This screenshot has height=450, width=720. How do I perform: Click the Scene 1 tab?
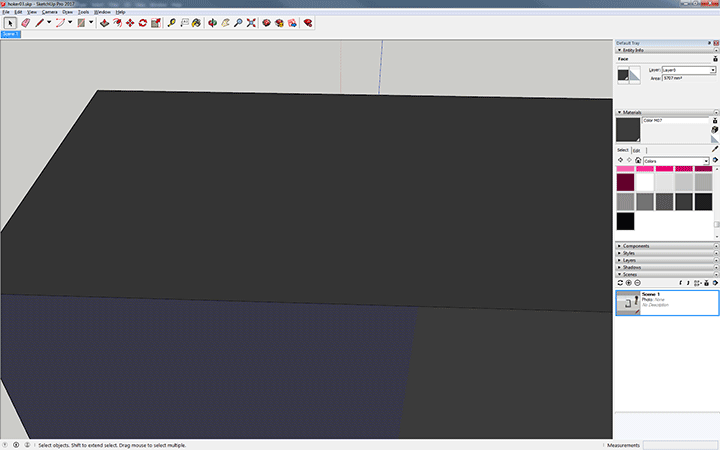(10, 33)
